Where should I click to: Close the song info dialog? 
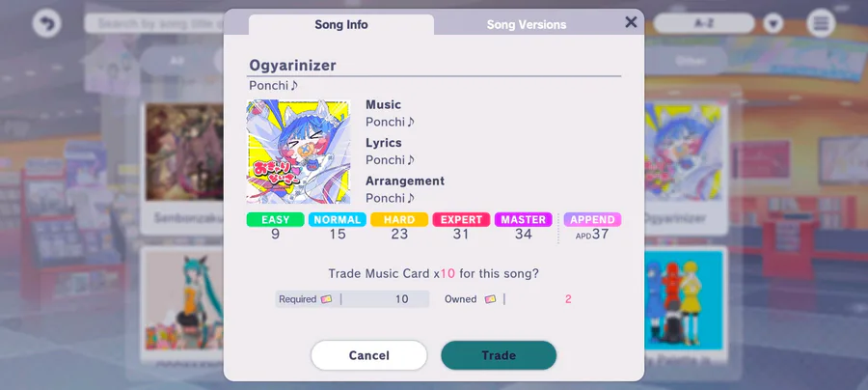(631, 22)
